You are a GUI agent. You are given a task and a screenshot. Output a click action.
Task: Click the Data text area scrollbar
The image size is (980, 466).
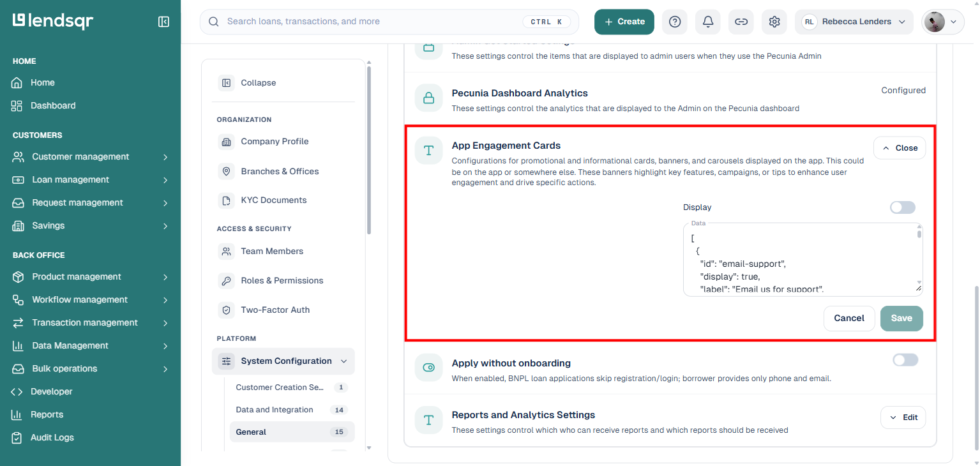click(x=919, y=234)
